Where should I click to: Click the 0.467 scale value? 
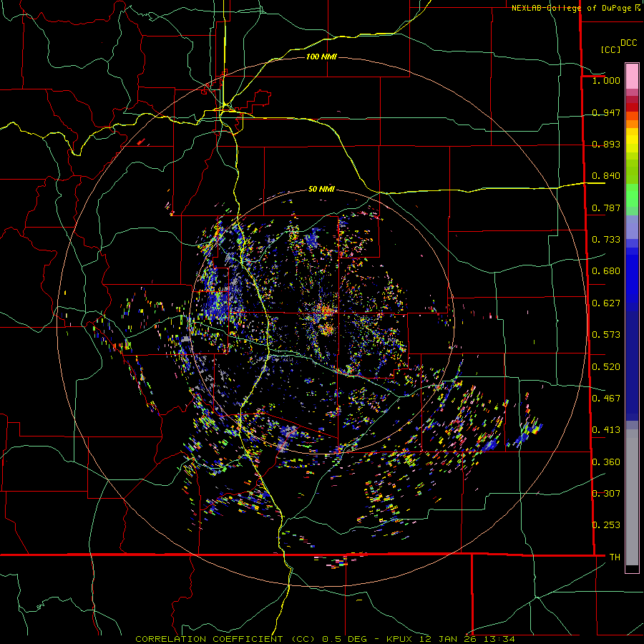coord(606,399)
